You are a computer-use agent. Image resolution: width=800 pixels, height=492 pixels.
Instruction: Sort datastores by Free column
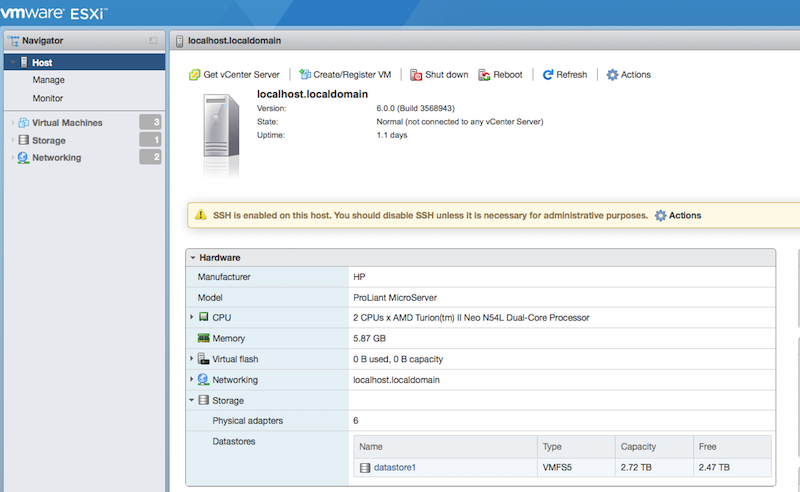732,447
